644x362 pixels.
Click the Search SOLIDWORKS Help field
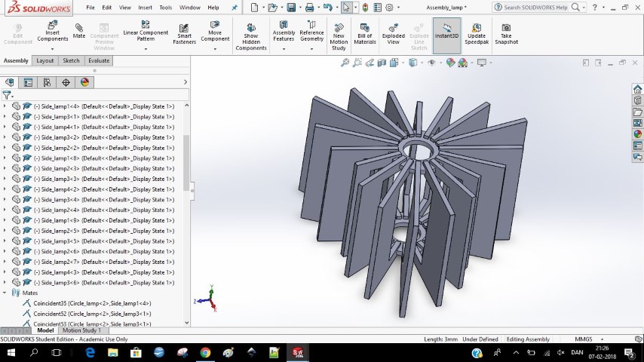[x=535, y=8]
